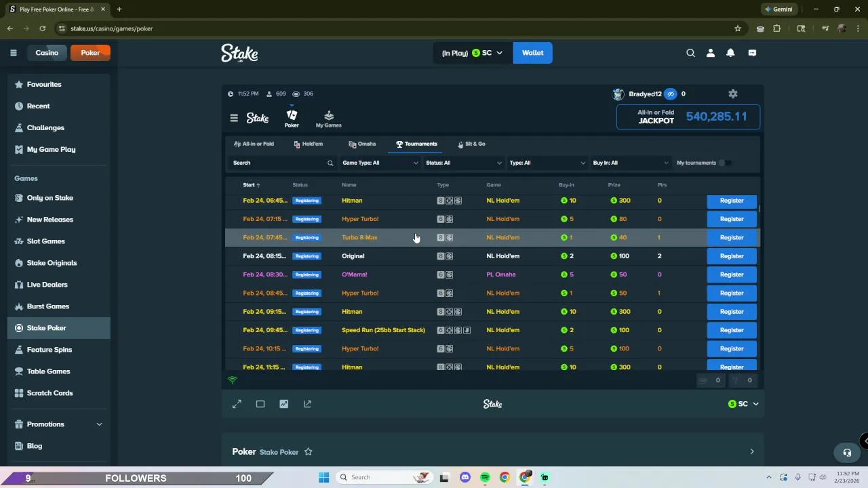The image size is (868, 488).
Task: Open Discord from taskbar
Action: pos(465,477)
